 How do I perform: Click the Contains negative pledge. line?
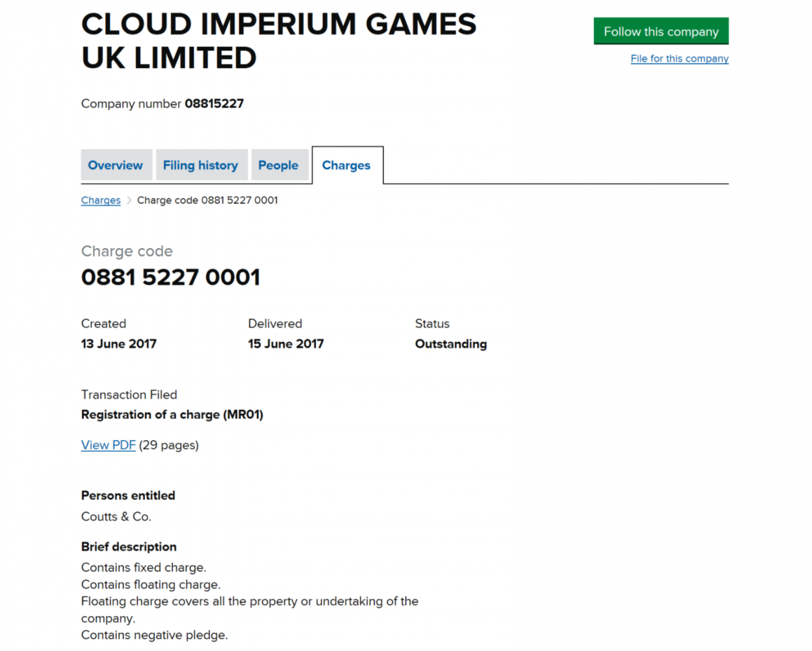tap(155, 635)
